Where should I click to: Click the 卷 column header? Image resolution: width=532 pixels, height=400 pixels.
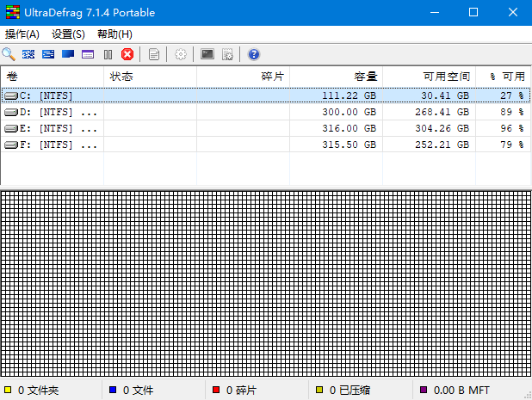click(53, 77)
